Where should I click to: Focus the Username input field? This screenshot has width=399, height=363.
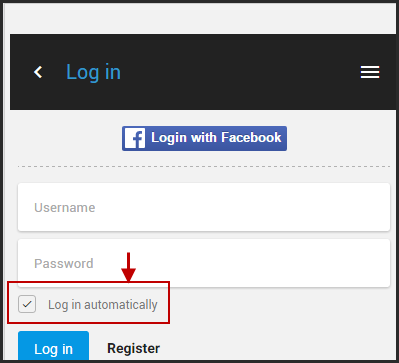pyautogui.click(x=204, y=207)
